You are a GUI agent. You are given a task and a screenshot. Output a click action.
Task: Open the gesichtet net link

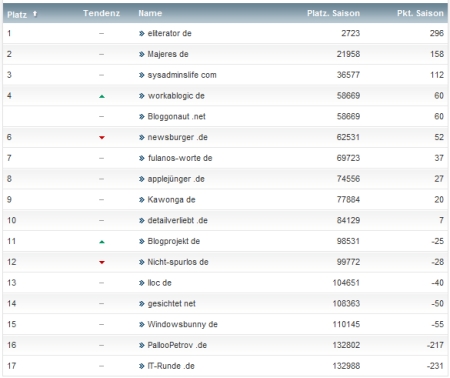click(171, 304)
